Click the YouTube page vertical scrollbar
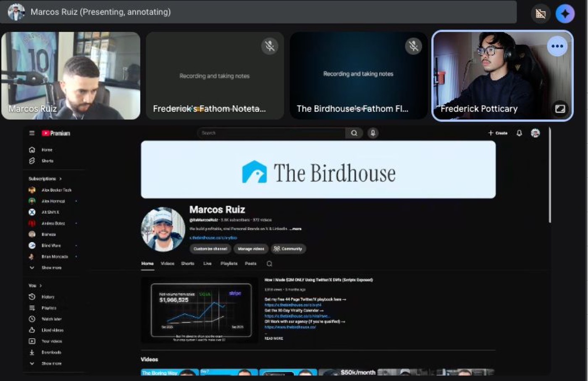The width and height of the screenshot is (588, 381). point(550,175)
